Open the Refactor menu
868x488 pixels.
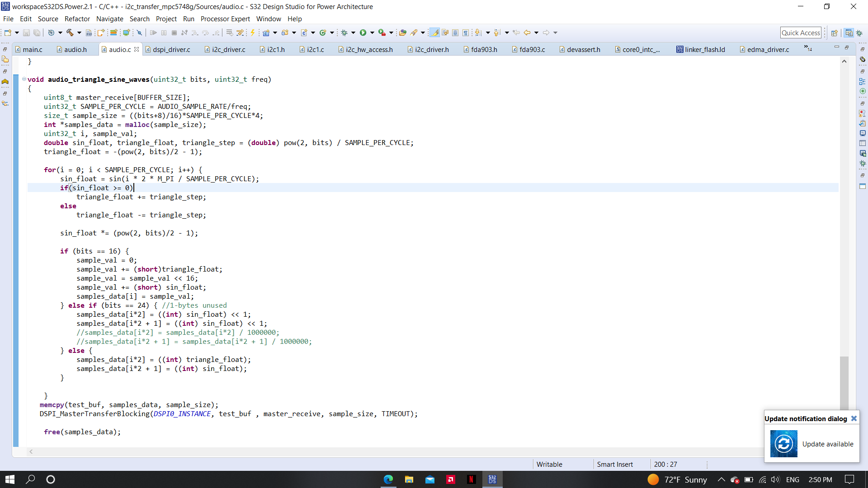[x=77, y=19]
